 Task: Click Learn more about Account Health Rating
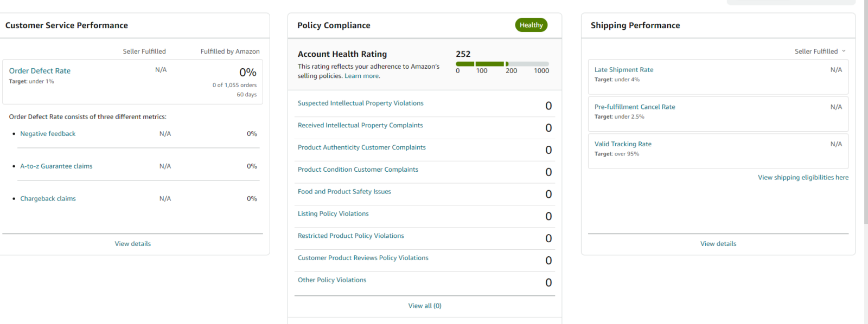362,76
